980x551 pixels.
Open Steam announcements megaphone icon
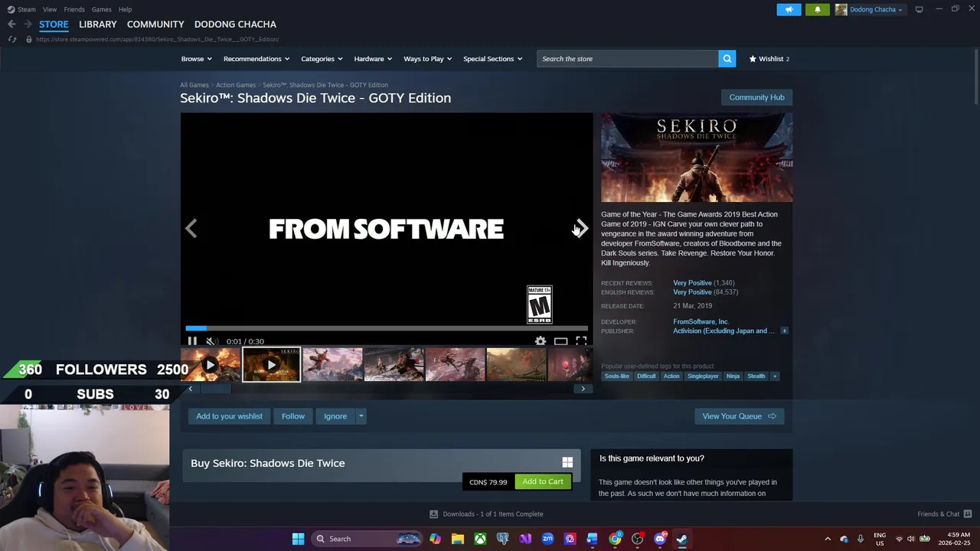click(789, 9)
